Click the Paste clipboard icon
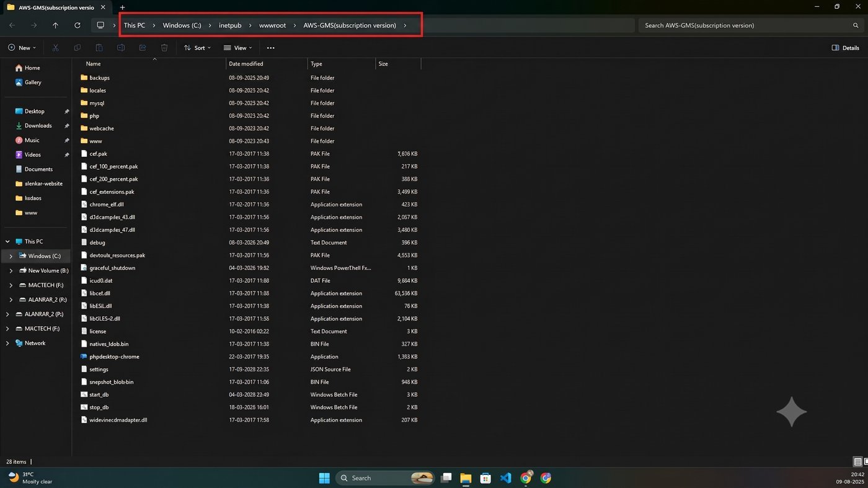This screenshot has width=868, height=488. coord(99,48)
